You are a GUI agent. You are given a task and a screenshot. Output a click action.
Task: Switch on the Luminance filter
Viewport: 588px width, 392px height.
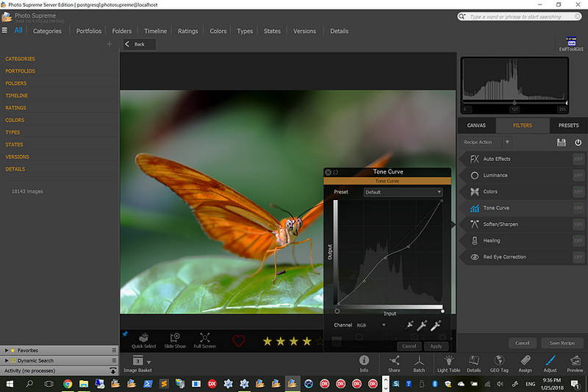tap(578, 175)
